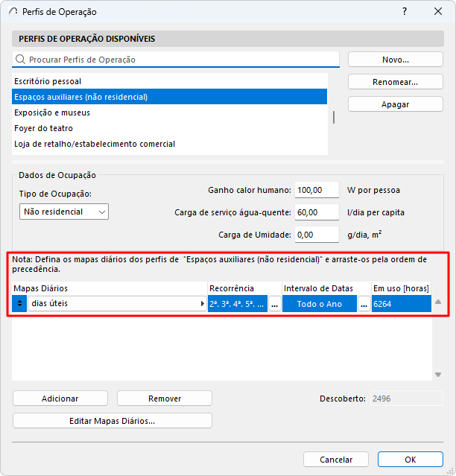
Task: Click the Em uso value 6264
Action: pyautogui.click(x=402, y=304)
